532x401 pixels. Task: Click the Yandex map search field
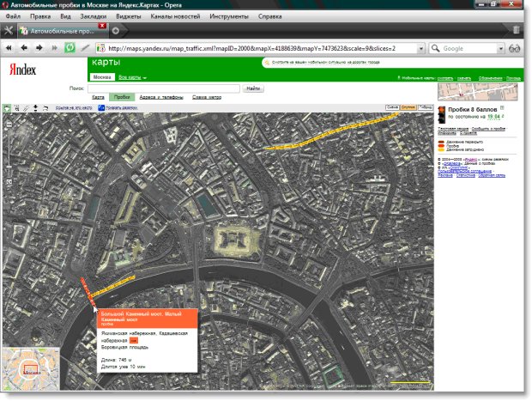point(164,88)
